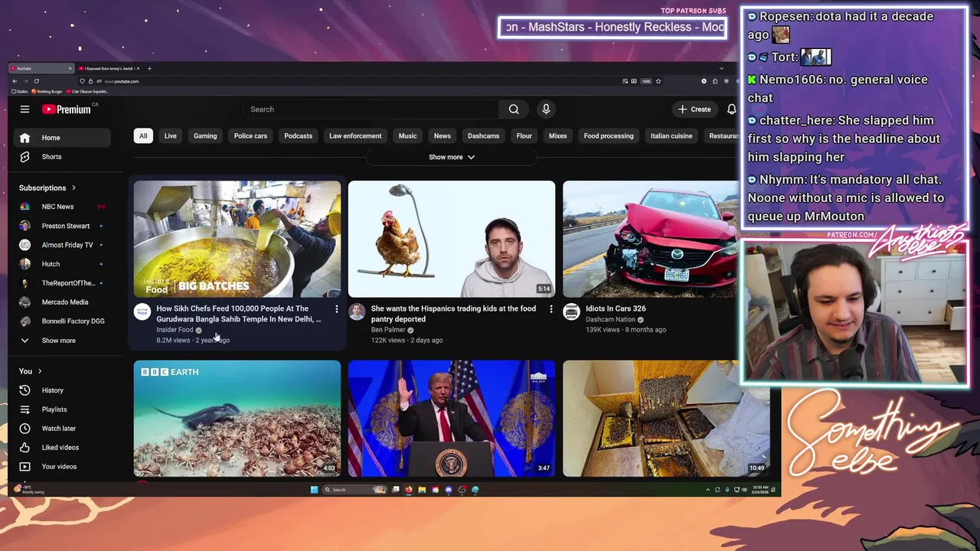Select the Gaming filter chip
Viewport: 980px width, 551px height.
205,136
